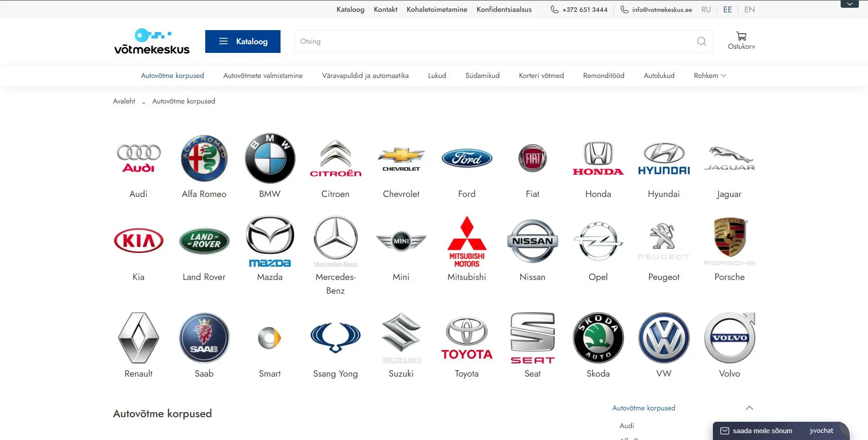Open the Jaguar leaping cat logo

tap(729, 158)
